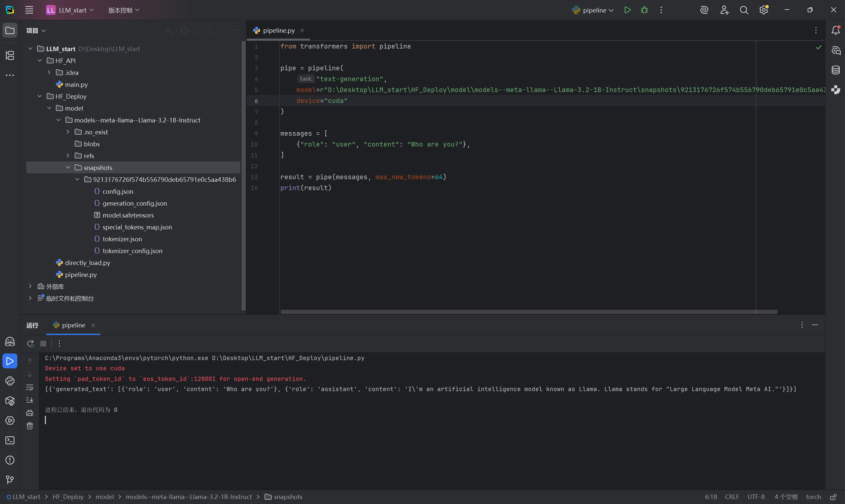Expand the .idea folder
The height and width of the screenshot is (504, 845).
49,72
